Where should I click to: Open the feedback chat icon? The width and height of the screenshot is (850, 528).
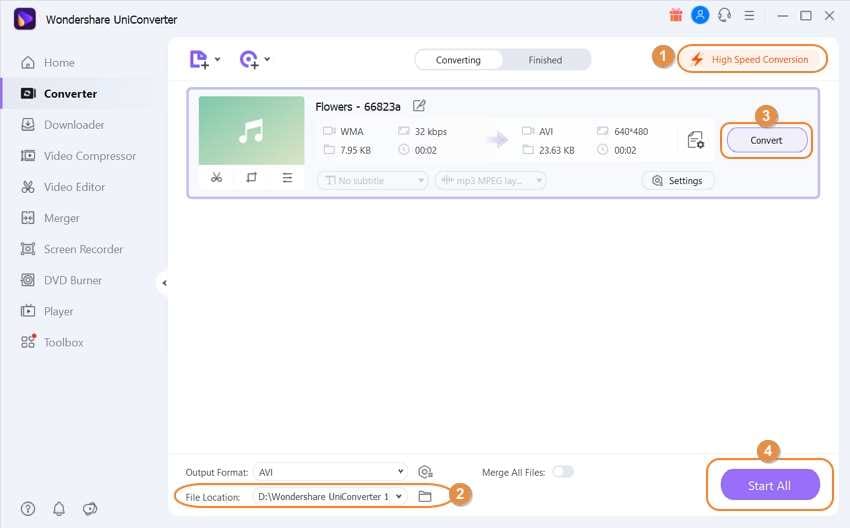tap(90, 508)
